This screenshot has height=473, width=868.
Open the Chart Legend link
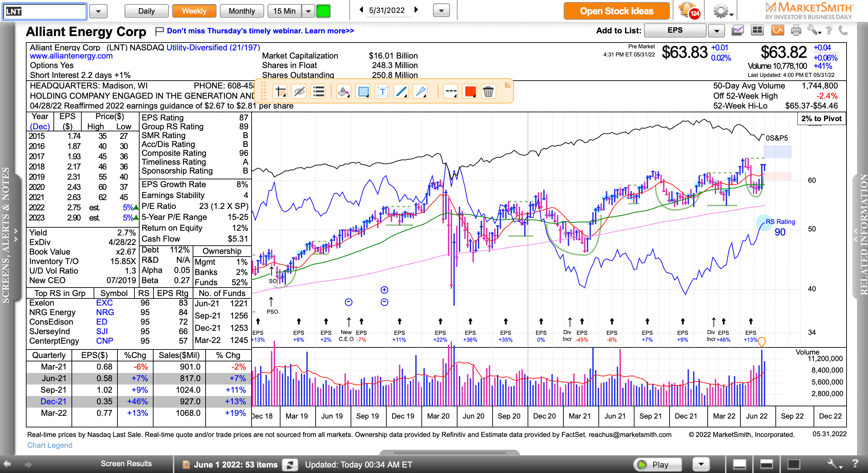click(x=50, y=445)
